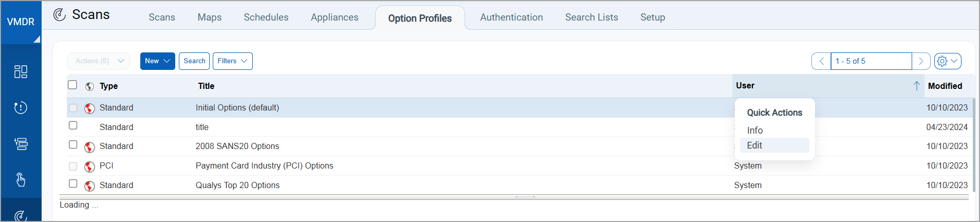
Task: Open the dashboard icon in sidebar
Action: tap(21, 71)
